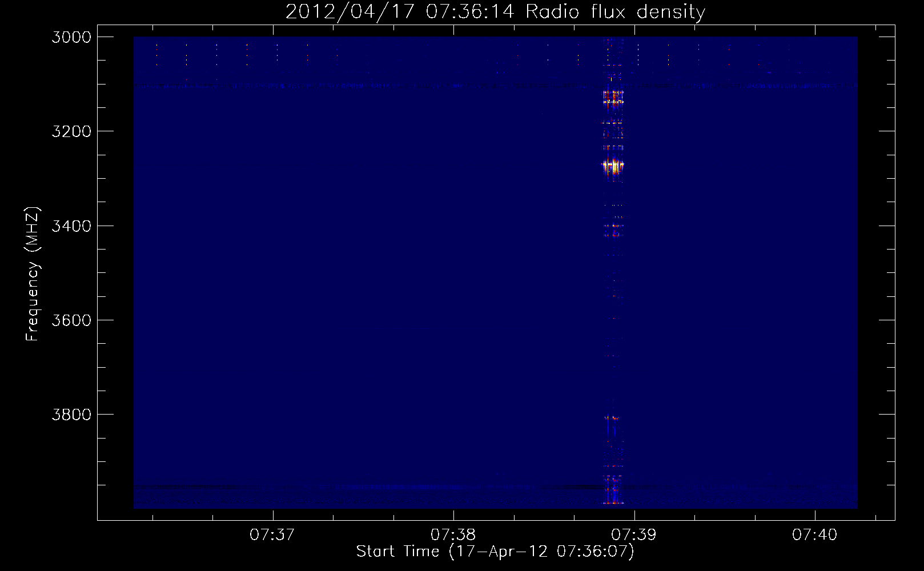The image size is (924, 571).
Task: Click the 3600 frequency tick label
Action: (x=71, y=320)
